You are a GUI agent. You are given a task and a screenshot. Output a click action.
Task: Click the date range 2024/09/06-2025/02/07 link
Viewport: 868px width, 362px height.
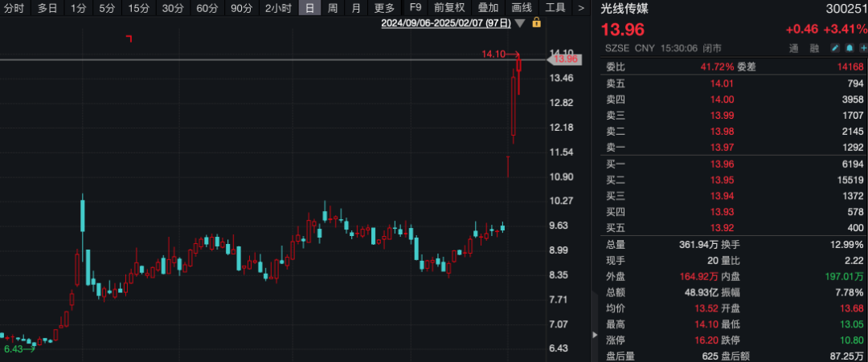click(x=446, y=23)
